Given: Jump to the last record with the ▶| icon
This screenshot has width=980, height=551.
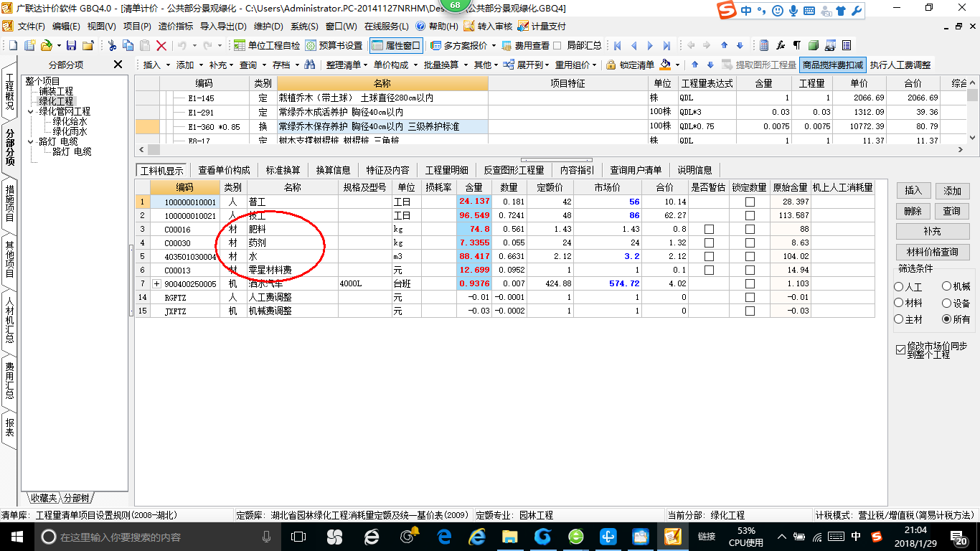Looking at the screenshot, I should (x=666, y=45).
